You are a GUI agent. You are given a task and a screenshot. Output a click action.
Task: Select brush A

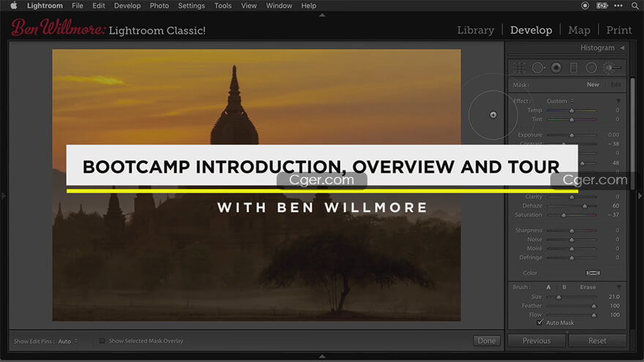tap(548, 287)
